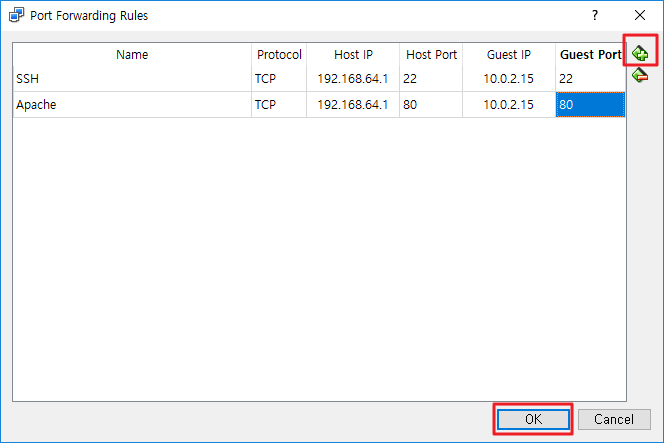Click the VirtualBox network icon in title bar
664x443 pixels.
[x=16, y=15]
